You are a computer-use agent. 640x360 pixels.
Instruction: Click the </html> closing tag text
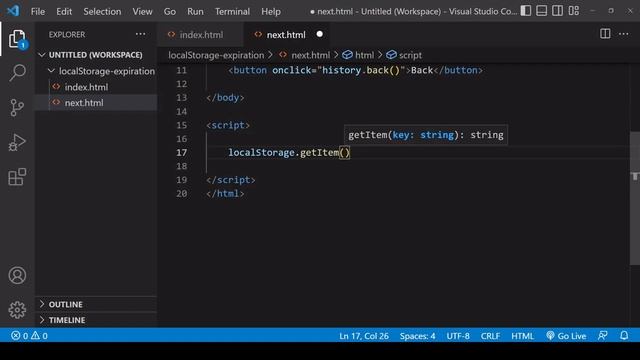click(x=225, y=193)
